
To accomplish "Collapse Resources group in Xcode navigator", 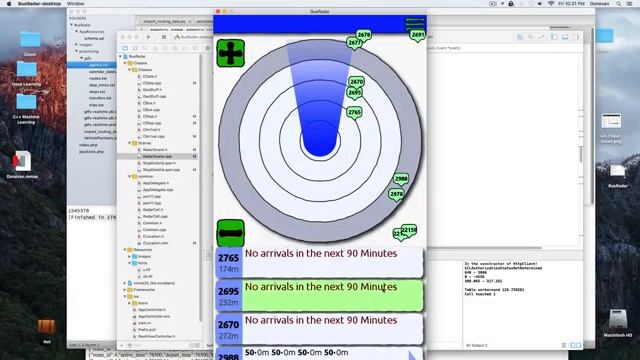I will coord(125,250).
